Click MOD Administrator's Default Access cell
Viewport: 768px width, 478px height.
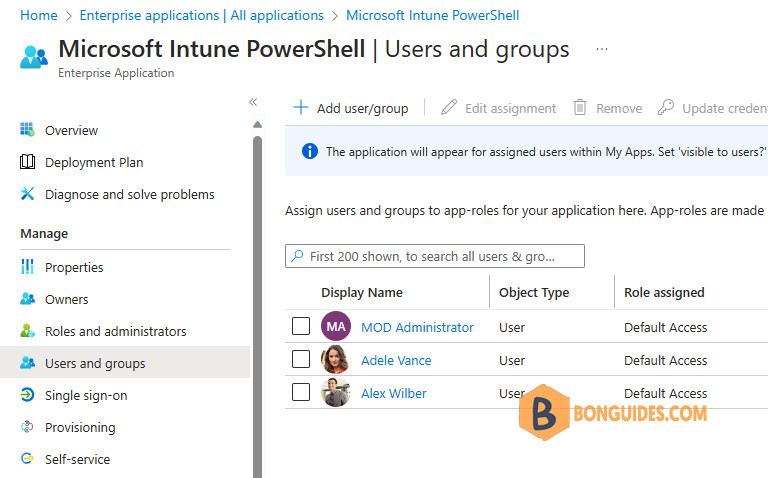pyautogui.click(x=665, y=327)
